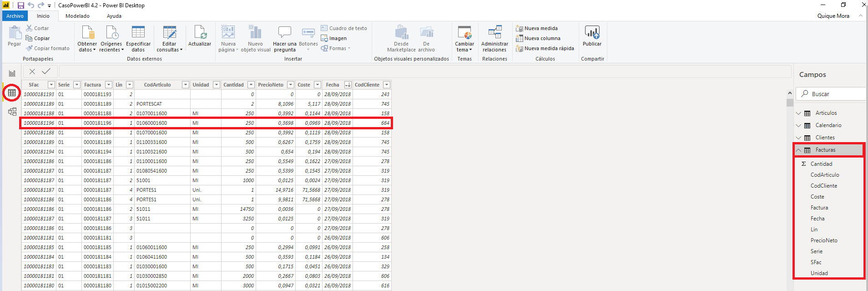Open the Serie column filter dropdown
Screen dimensions: 868x291
pyautogui.click(x=77, y=85)
